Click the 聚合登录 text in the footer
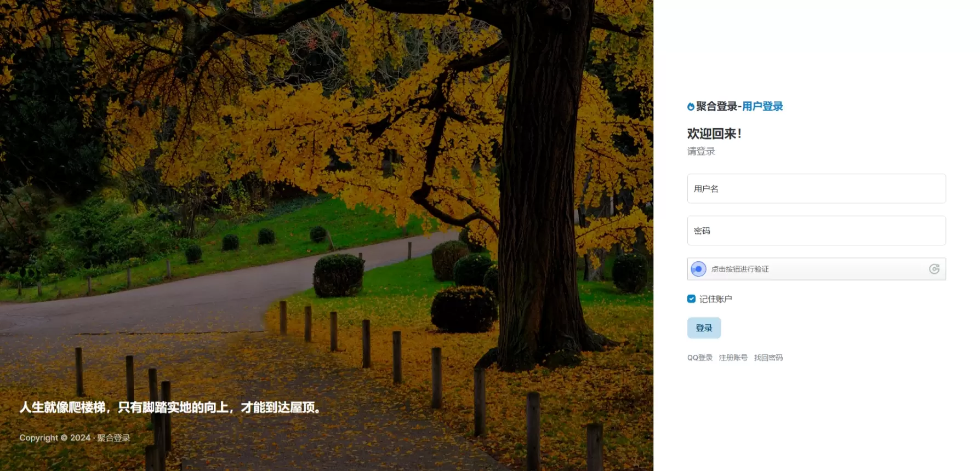The image size is (980, 471). pyautogui.click(x=113, y=438)
